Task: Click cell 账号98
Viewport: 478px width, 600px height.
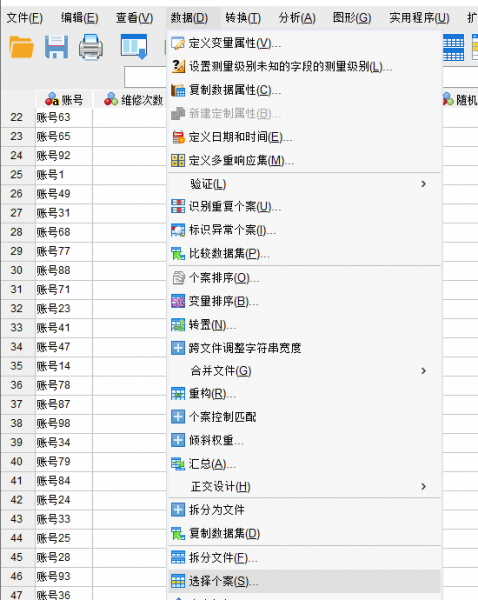Action: (x=64, y=423)
